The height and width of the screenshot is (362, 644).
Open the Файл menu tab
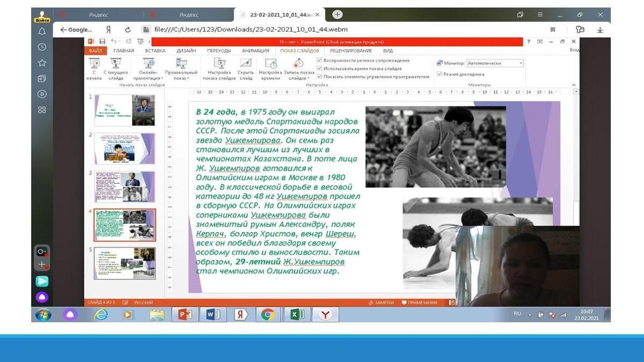pos(95,51)
